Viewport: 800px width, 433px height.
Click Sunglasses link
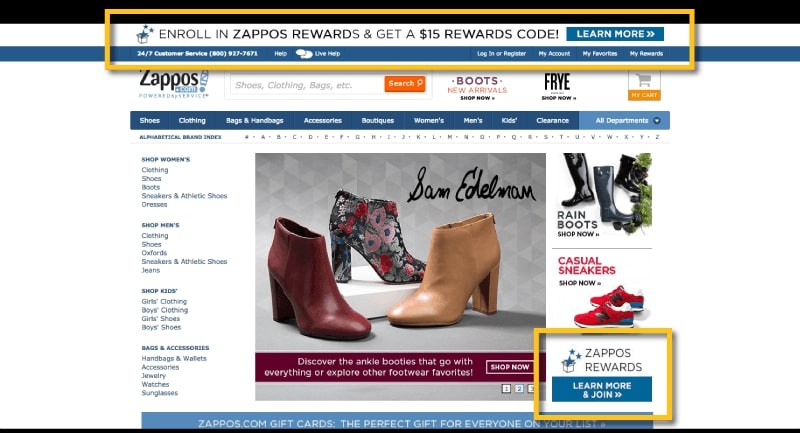click(160, 393)
